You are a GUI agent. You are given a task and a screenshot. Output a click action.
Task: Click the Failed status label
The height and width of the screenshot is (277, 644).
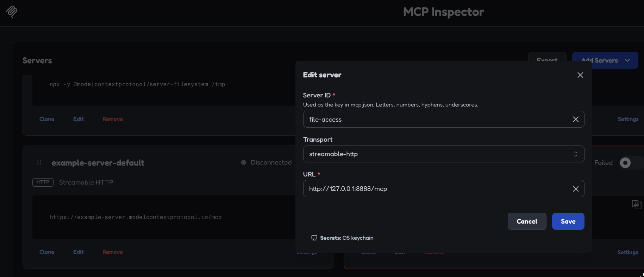[x=604, y=163]
